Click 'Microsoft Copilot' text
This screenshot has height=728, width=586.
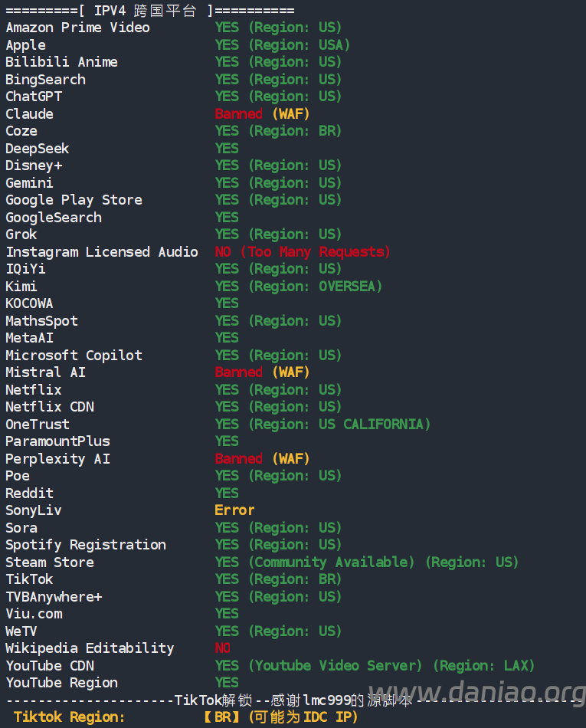click(74, 355)
